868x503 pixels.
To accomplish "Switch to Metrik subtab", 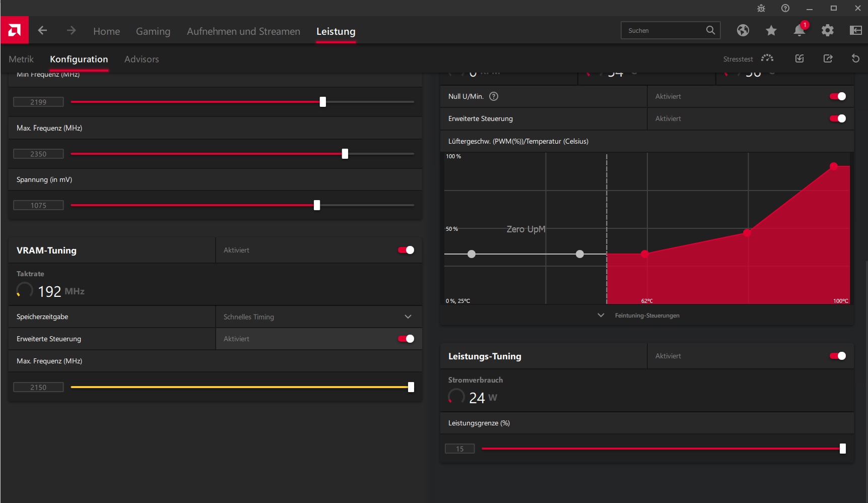I will click(21, 59).
